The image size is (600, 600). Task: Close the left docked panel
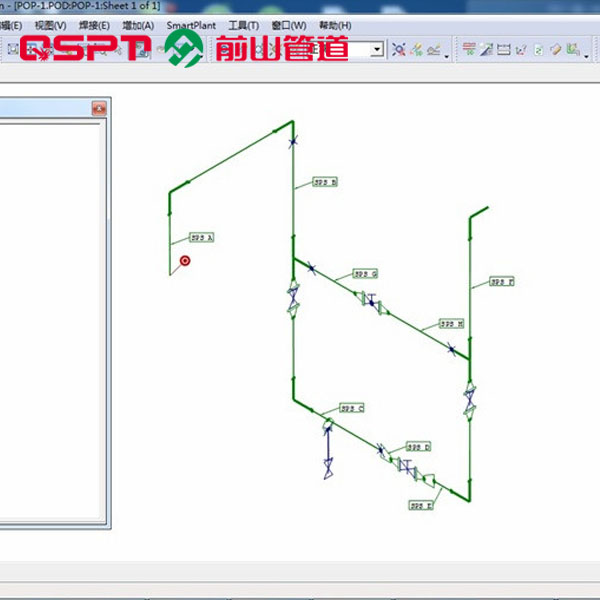(99, 108)
